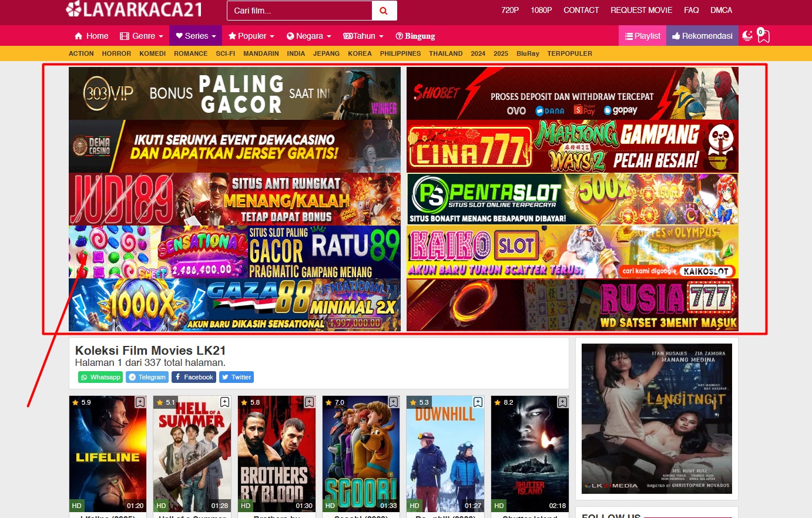Click the red search magnifier button

[384, 11]
